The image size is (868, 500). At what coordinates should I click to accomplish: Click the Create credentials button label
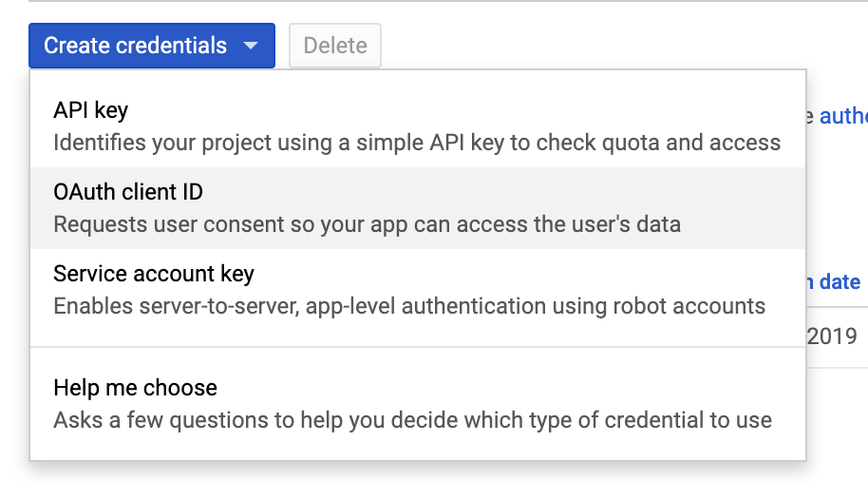[135, 46]
